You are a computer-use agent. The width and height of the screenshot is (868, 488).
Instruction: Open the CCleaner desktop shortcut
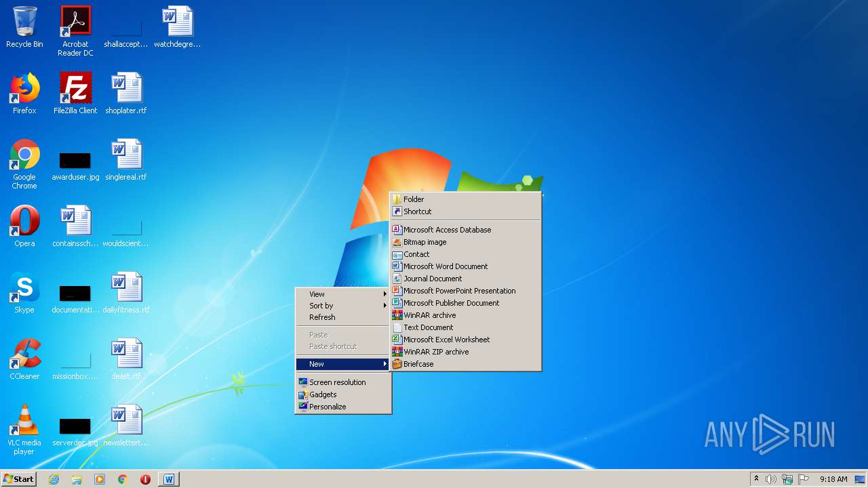(x=24, y=359)
